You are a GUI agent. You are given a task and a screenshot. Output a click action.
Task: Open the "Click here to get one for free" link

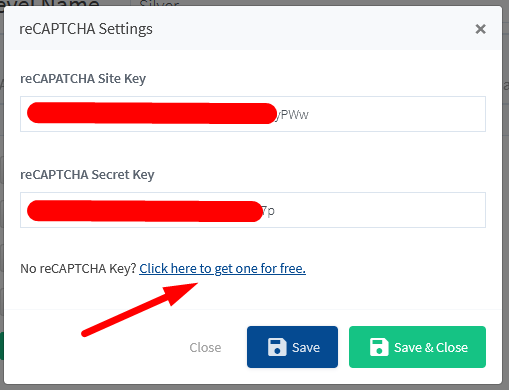[222, 268]
